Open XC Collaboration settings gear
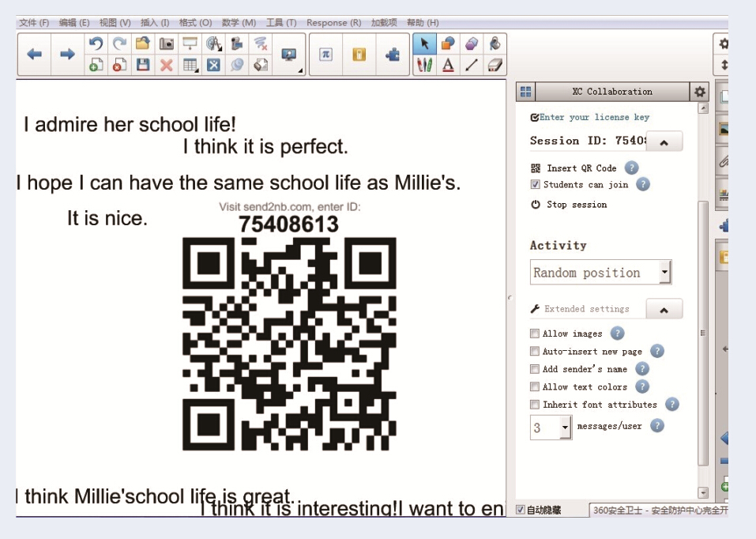756x539 pixels. (x=700, y=92)
